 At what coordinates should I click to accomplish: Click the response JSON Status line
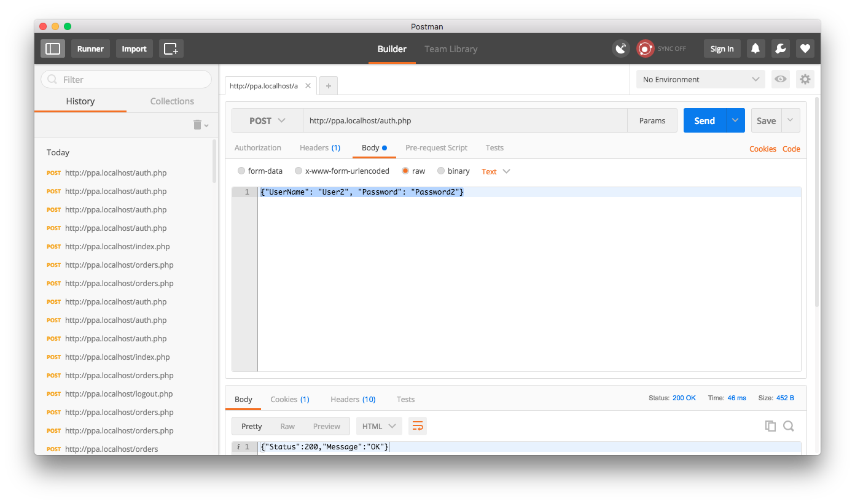(x=529, y=447)
